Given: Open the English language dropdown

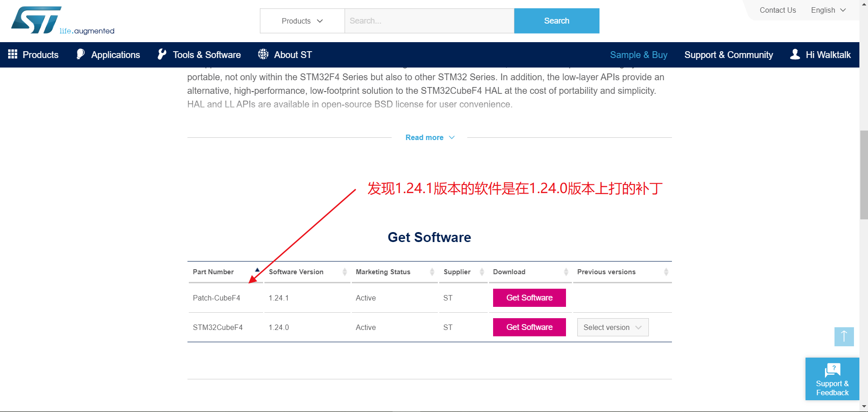Looking at the screenshot, I should point(828,10).
